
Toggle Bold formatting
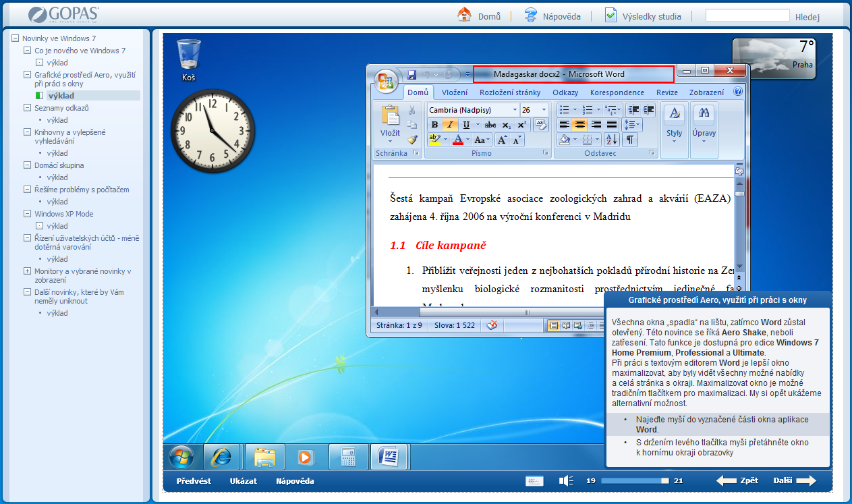(x=434, y=125)
